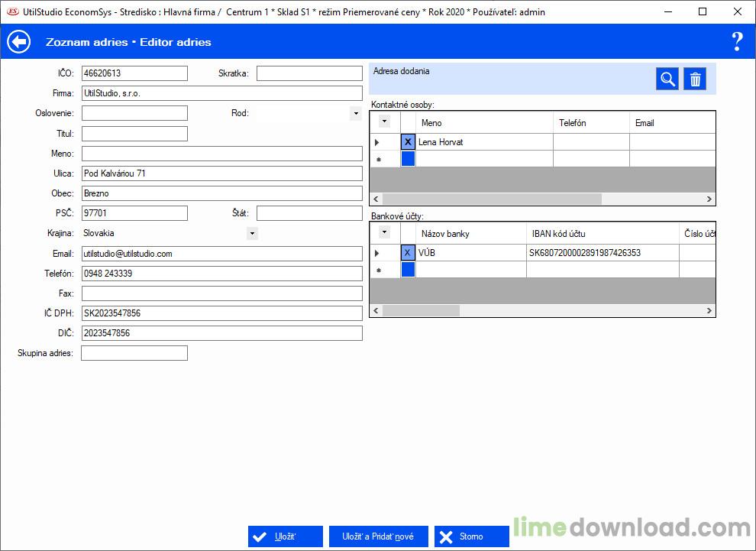The width and height of the screenshot is (756, 551).
Task: Click the Titul input field
Action: point(134,134)
